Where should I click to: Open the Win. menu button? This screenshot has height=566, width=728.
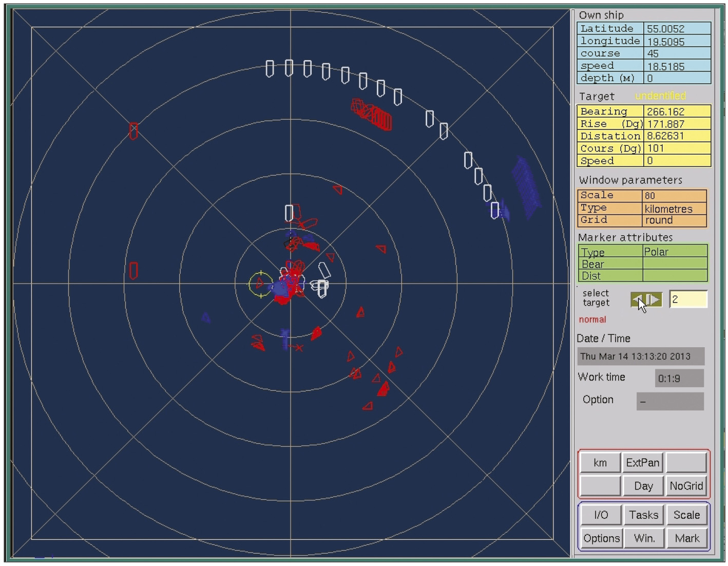tap(643, 538)
